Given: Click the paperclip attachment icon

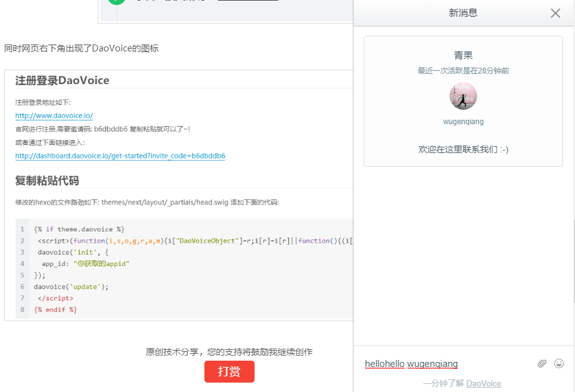Looking at the screenshot, I should pyautogui.click(x=542, y=364).
